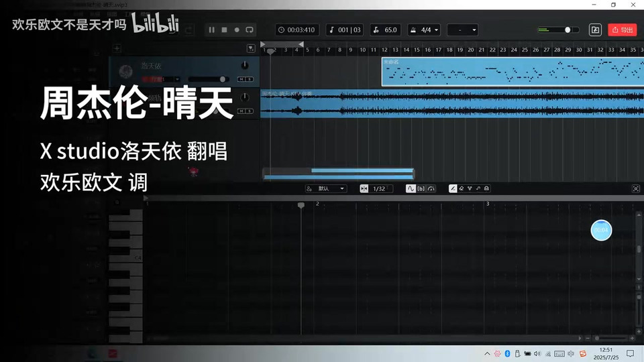Click the piano roll playhead marker
This screenshot has height=362, width=644.
[x=301, y=205]
